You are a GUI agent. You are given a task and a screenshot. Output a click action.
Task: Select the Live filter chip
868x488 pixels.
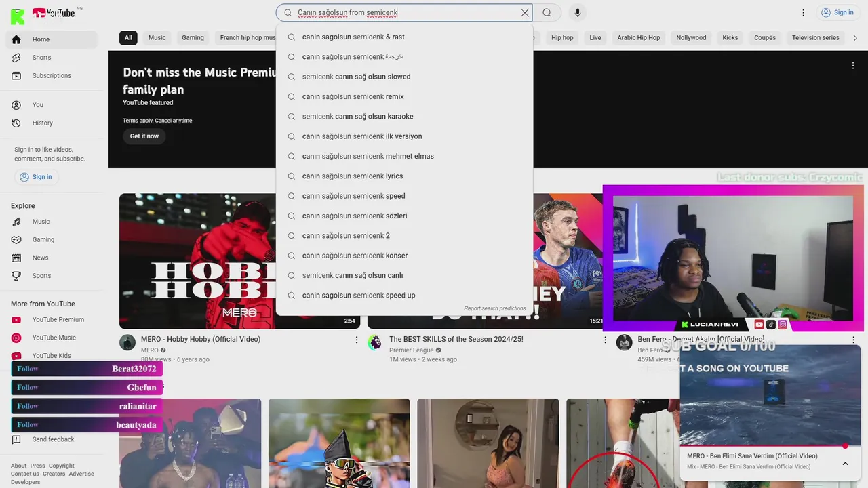click(595, 38)
